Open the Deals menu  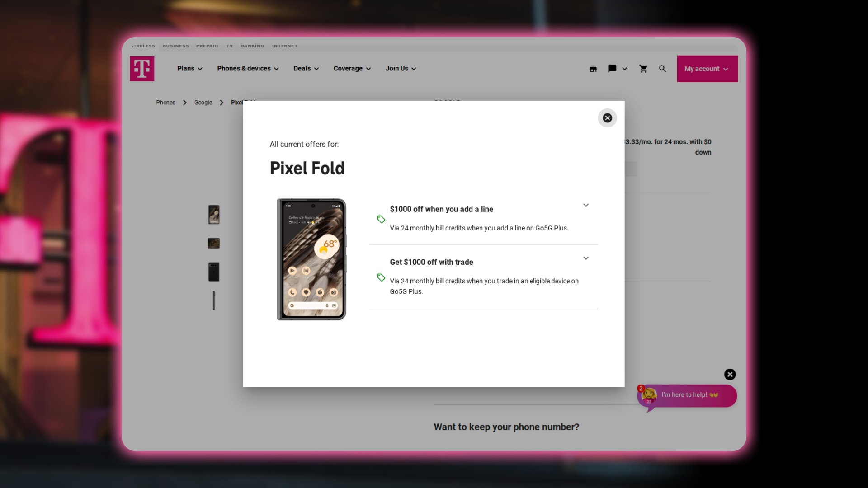tap(306, 69)
